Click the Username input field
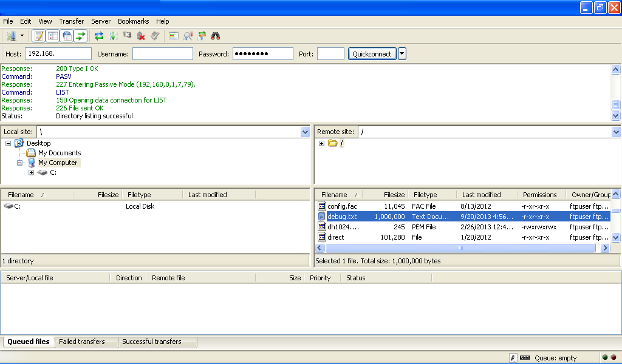The height and width of the screenshot is (364, 622). coord(162,54)
